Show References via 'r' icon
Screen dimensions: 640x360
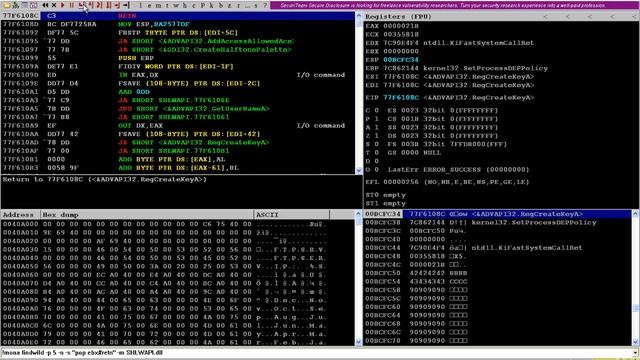[238, 5]
